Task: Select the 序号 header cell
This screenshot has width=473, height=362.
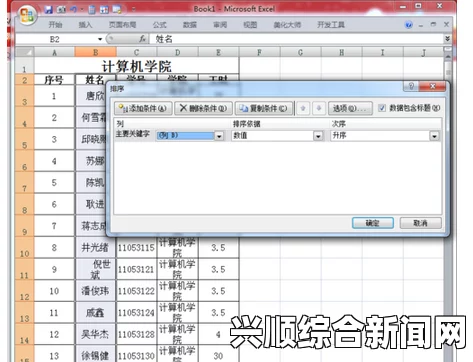Action: [x=54, y=80]
